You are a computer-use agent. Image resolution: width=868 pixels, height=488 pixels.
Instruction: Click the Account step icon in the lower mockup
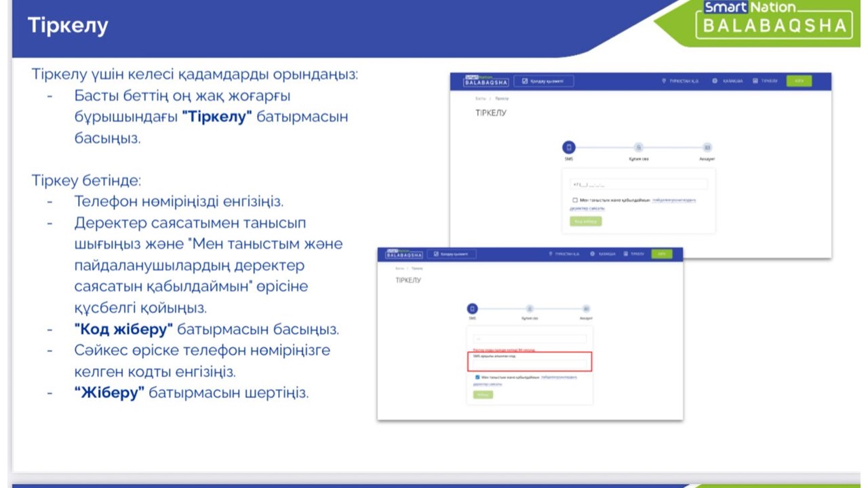586,309
